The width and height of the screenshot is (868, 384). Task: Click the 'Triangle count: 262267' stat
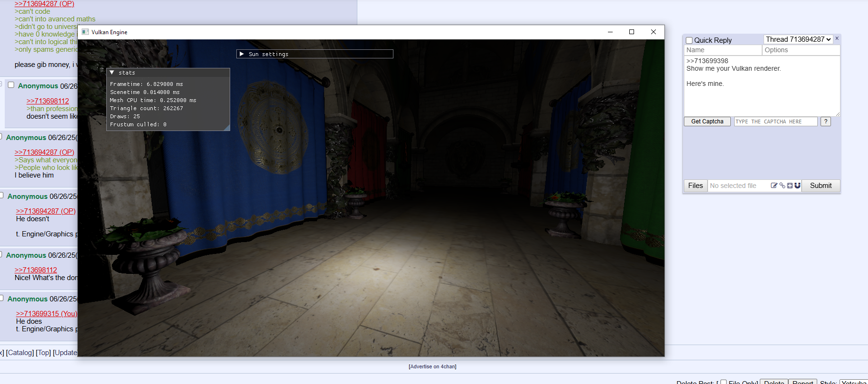click(x=146, y=108)
